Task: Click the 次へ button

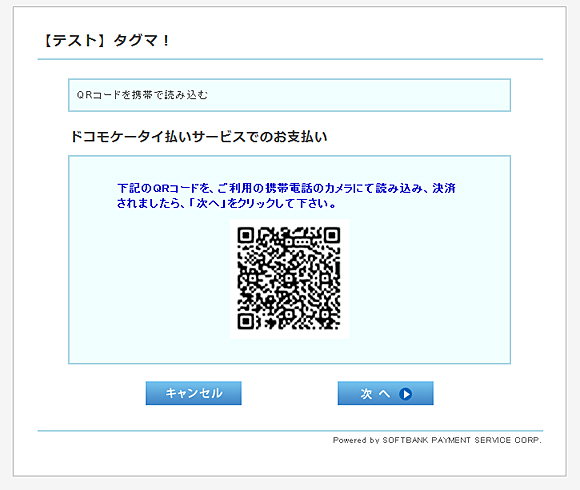Action: click(385, 393)
